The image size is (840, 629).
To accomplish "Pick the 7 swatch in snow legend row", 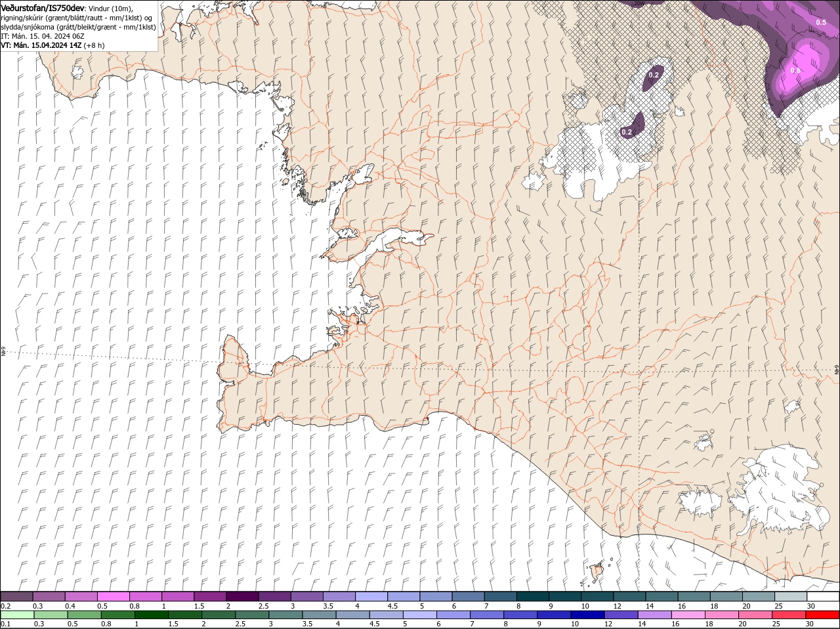I will 501,596.
